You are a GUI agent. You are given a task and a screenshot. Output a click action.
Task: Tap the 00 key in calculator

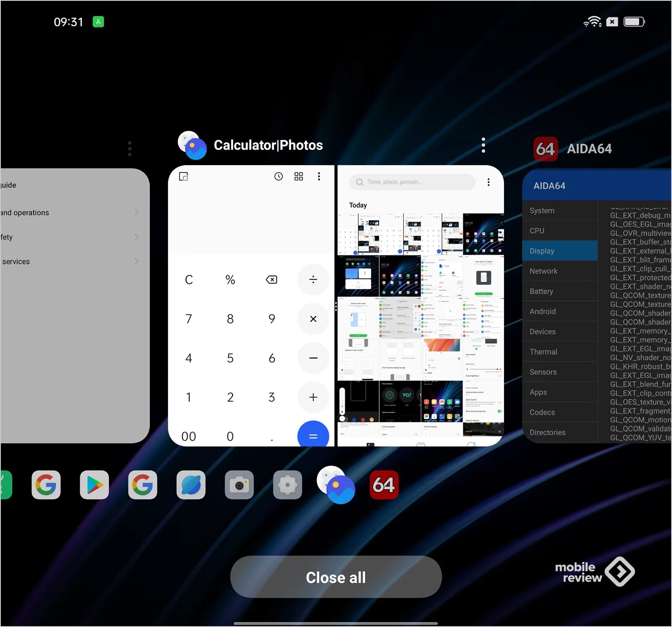189,436
